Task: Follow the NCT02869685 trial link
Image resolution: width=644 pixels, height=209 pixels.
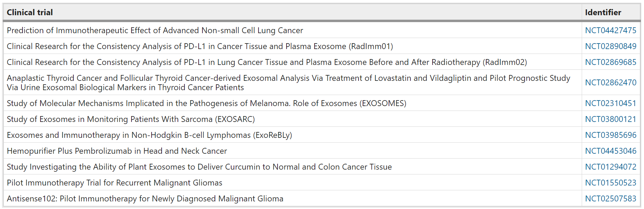Action: click(610, 62)
